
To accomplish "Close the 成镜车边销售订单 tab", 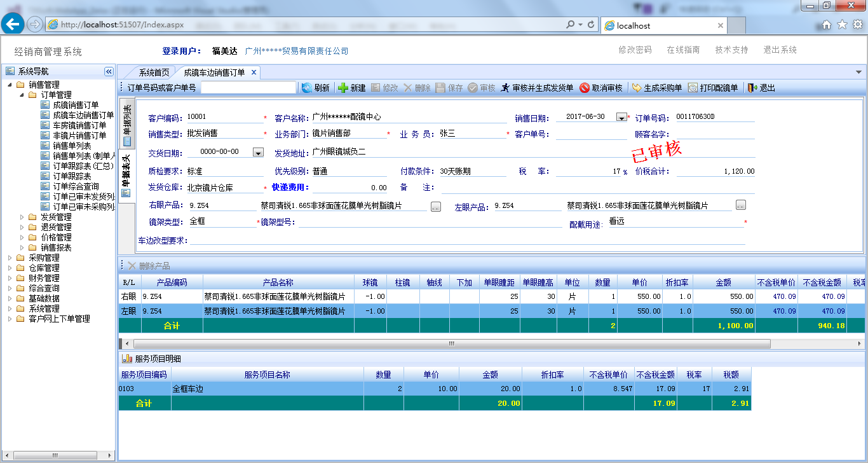I will point(254,73).
